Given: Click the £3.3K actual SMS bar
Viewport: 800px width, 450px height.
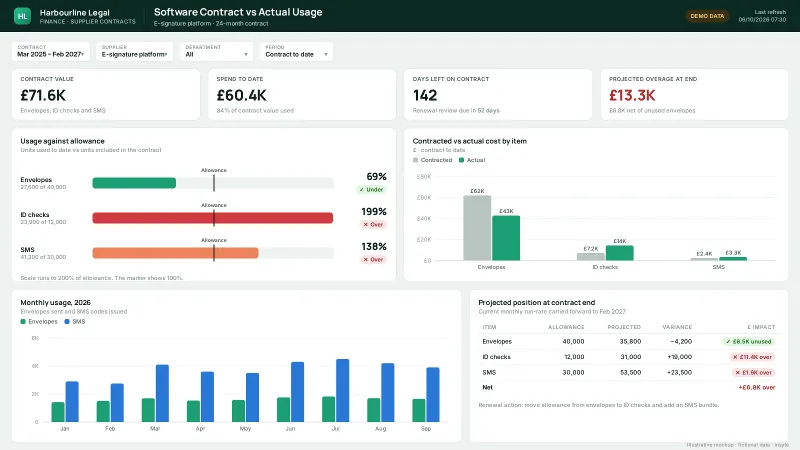Looking at the screenshot, I should (733, 259).
